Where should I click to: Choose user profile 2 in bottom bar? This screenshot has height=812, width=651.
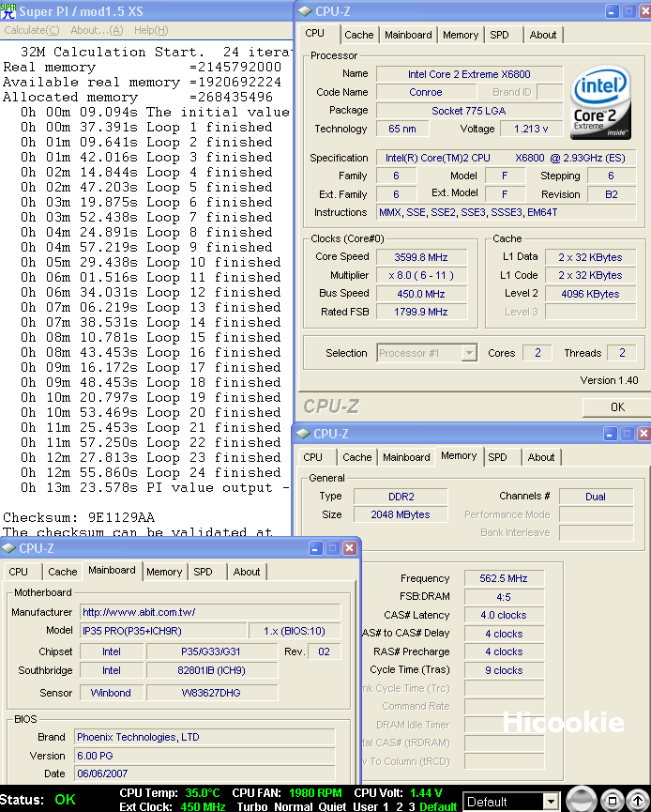click(399, 806)
